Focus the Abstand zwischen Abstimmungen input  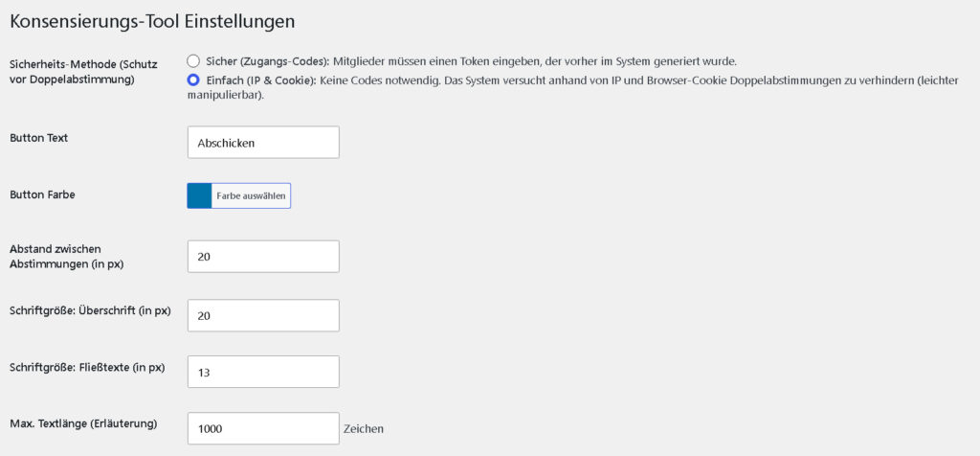click(x=263, y=257)
